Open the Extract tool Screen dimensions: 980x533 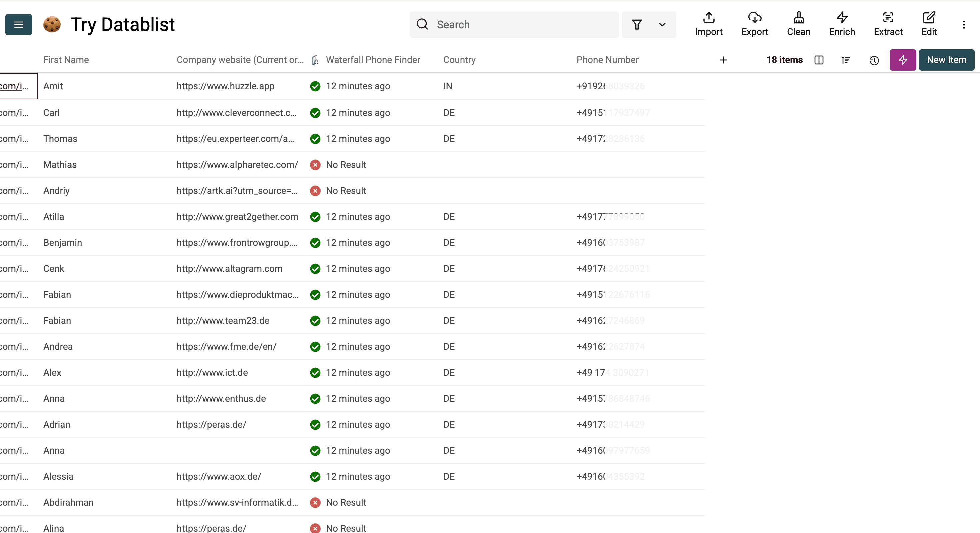coord(888,24)
